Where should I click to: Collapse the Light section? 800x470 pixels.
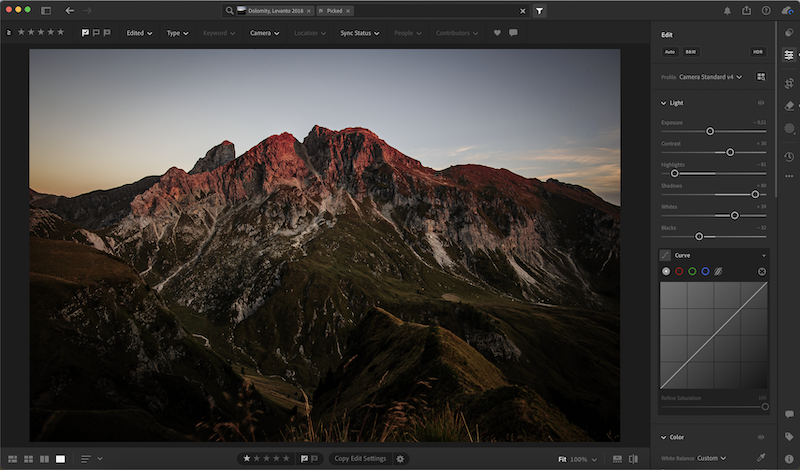663,103
